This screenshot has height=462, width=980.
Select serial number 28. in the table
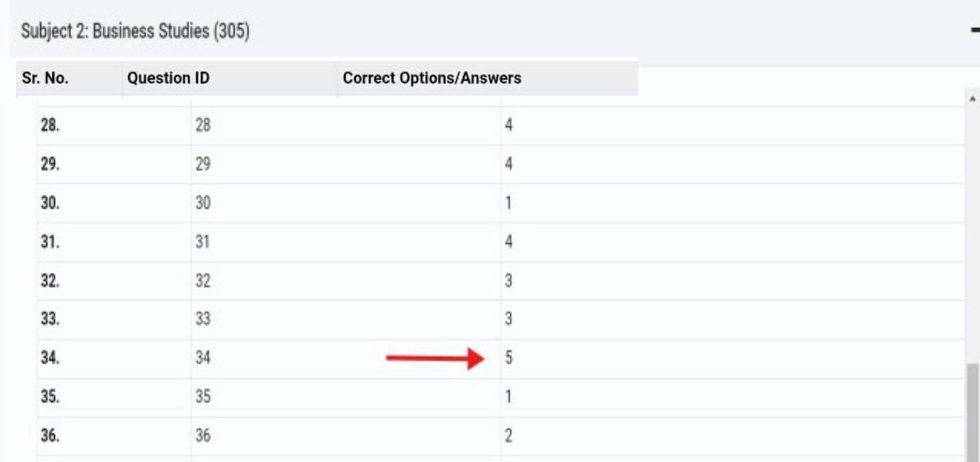coord(50,125)
